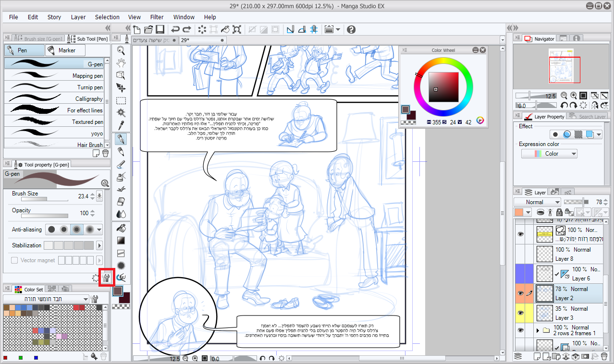
Task: Toggle visibility eye of yellow balloon layer
Action: coord(520,234)
